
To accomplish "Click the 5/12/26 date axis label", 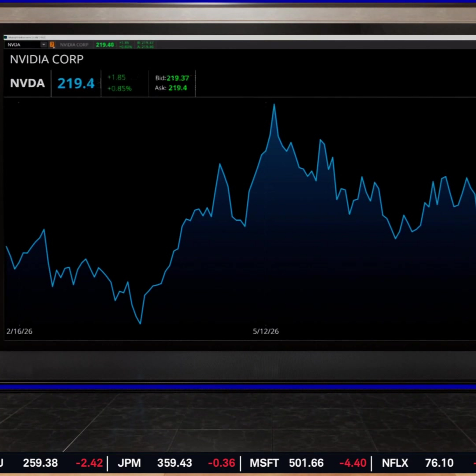I will click(x=266, y=331).
